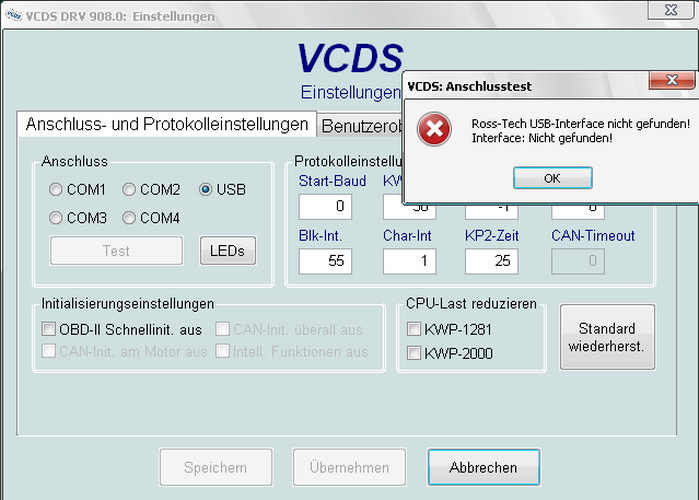Screen dimensions: 699x500
Task: Click the Start-Baud label
Action: 332,181
